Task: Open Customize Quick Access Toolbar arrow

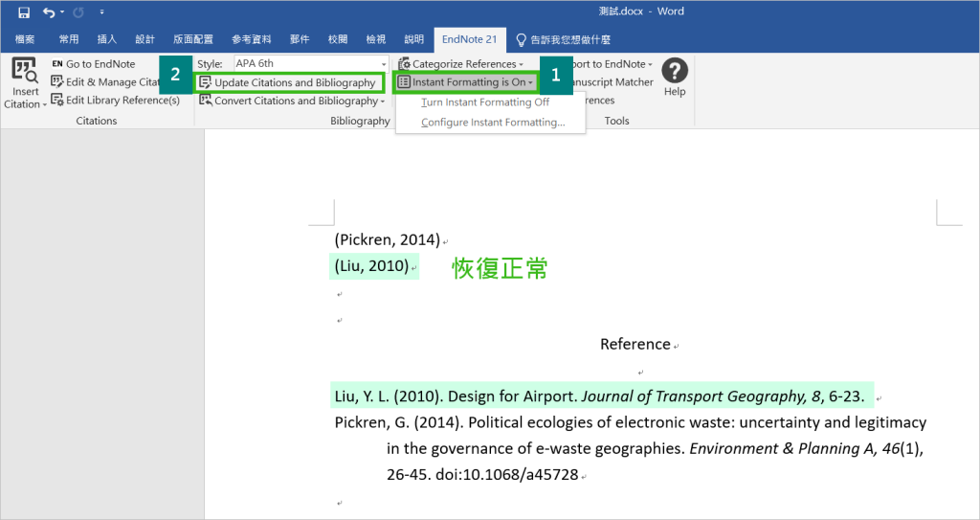Action: click(x=101, y=11)
